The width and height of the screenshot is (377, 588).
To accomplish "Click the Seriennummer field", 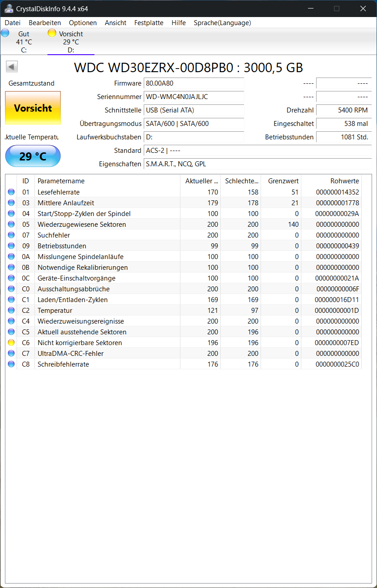I will click(x=194, y=97).
